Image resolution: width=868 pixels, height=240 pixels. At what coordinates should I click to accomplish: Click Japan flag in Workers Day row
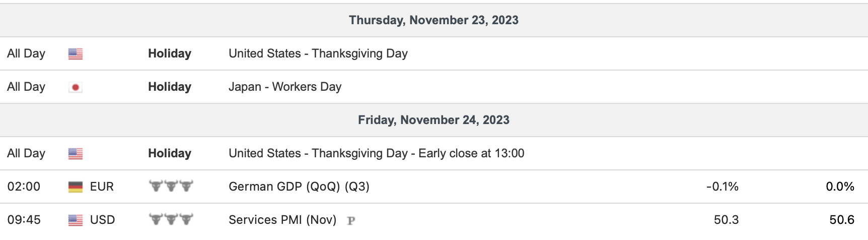click(x=75, y=87)
